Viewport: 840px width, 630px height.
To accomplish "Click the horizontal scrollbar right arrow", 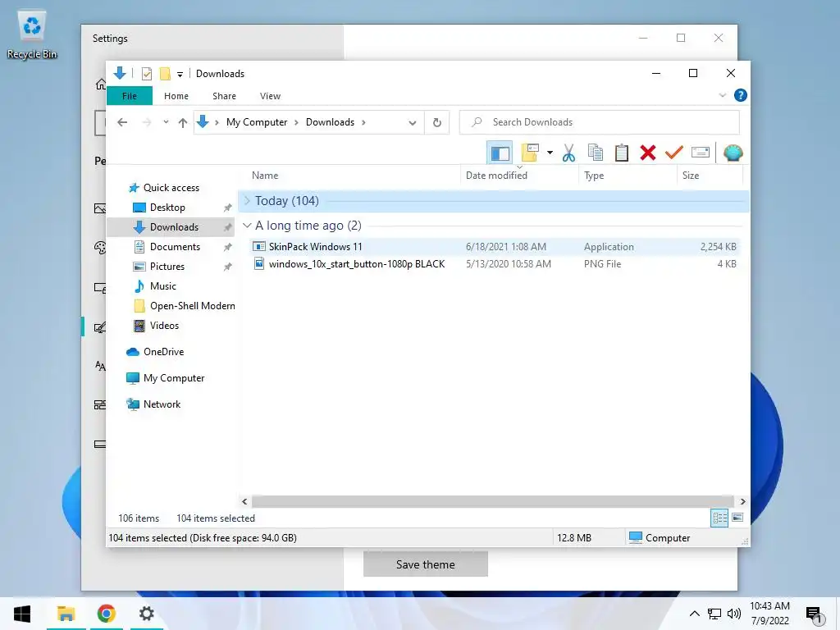I will click(742, 501).
